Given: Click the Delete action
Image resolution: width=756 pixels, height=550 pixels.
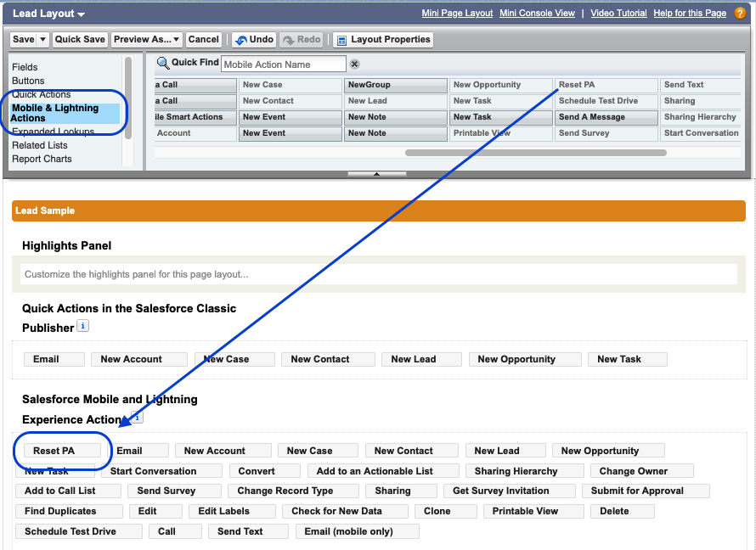Looking at the screenshot, I should pyautogui.click(x=623, y=511).
